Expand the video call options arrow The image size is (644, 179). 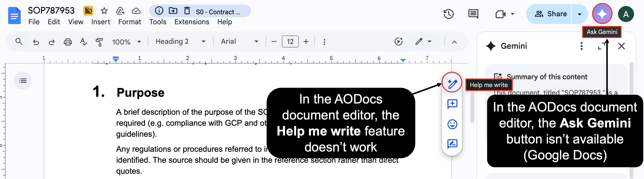513,14
